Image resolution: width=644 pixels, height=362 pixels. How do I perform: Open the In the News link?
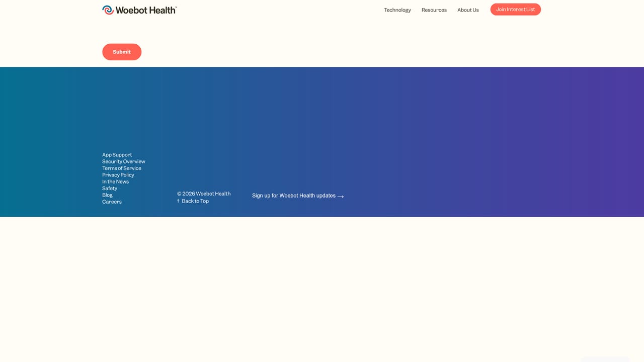[x=116, y=182]
